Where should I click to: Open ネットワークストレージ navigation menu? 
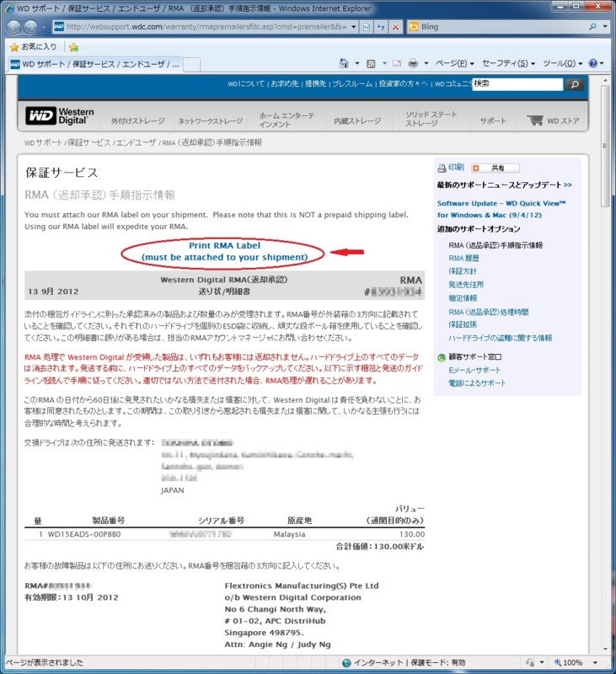pos(211,121)
